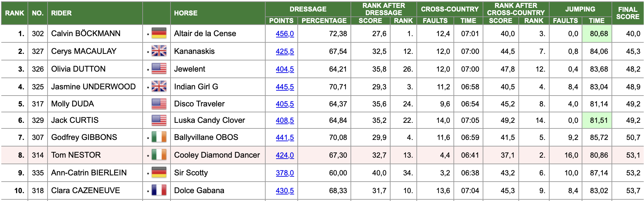Open dressage points link 456,0
This screenshot has height=201, width=644.
[x=285, y=34]
